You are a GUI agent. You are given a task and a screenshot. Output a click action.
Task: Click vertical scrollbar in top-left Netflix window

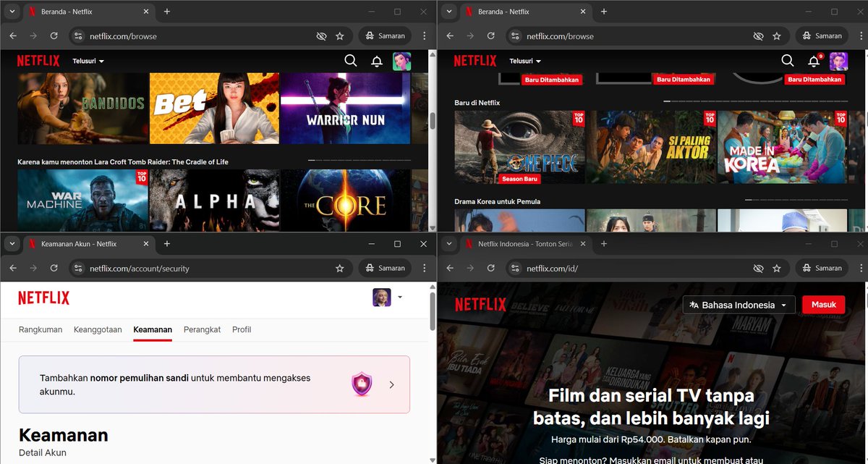(x=433, y=122)
